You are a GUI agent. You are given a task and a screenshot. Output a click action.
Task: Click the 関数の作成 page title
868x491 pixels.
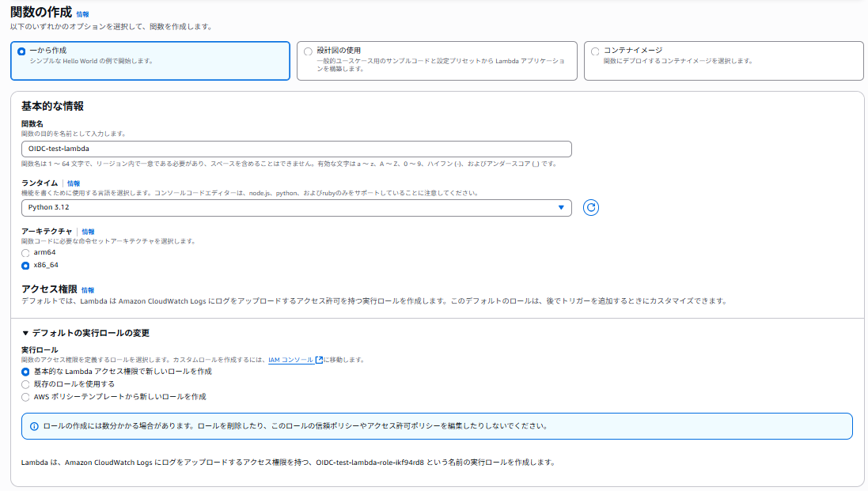coord(41,12)
